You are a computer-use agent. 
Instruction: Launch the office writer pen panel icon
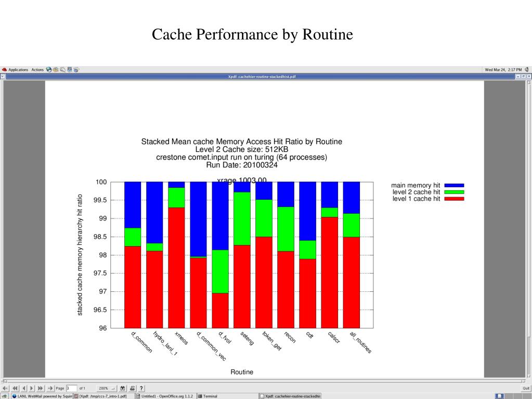(x=63, y=70)
